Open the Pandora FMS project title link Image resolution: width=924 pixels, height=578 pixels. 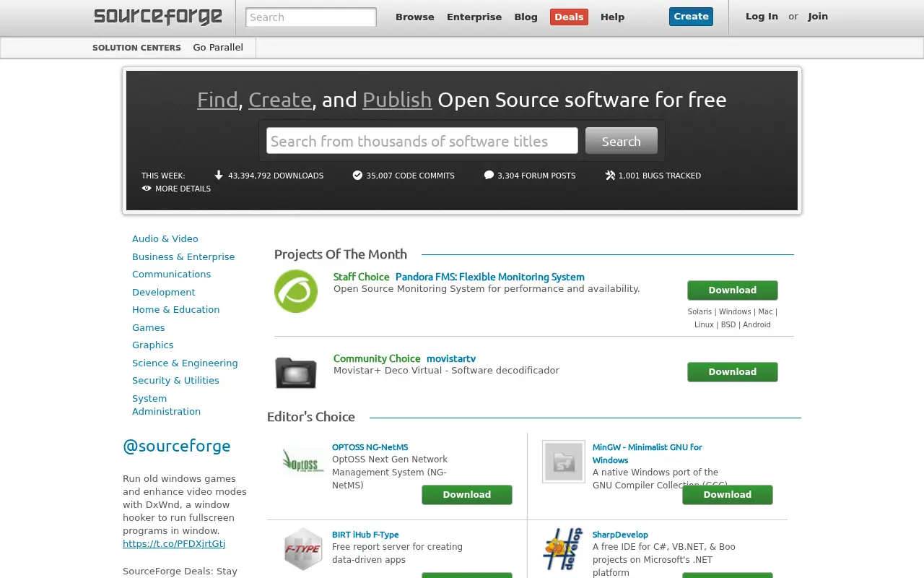point(490,277)
